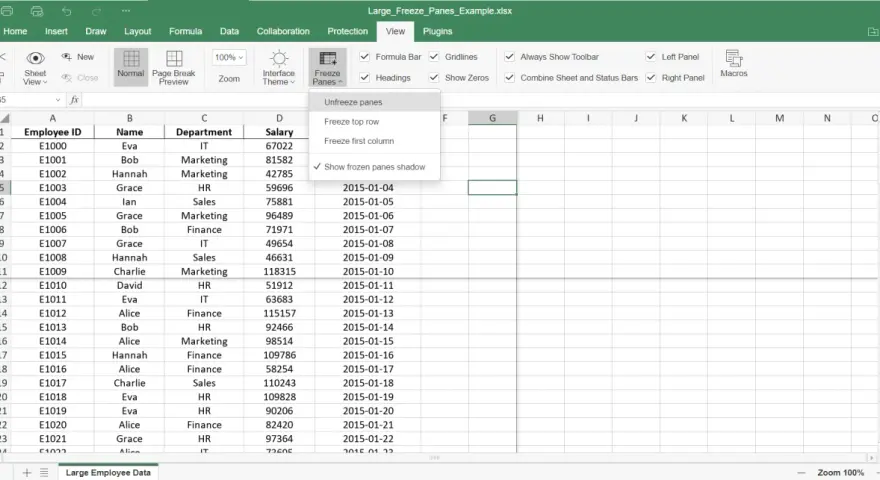The image size is (880, 480).
Task: Click the selected empty cell in column G
Action: pos(492,188)
